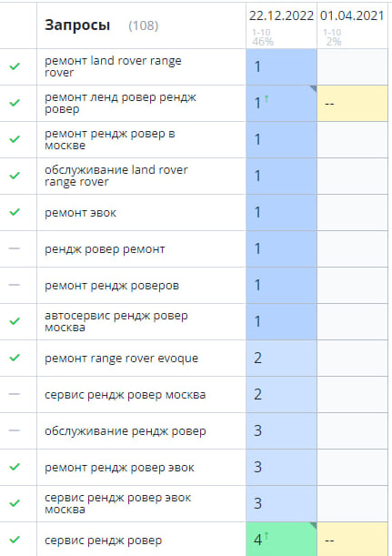392x556 pixels.
Task: Click yellow '--' cell for 'сервис рендж ровер'
Action: (x=352, y=540)
